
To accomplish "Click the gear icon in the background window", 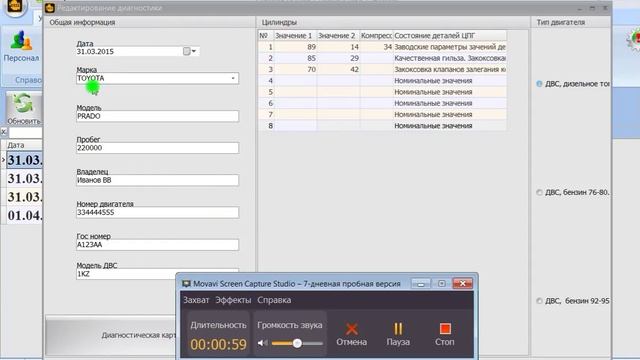I will pyautogui.click(x=633, y=40).
